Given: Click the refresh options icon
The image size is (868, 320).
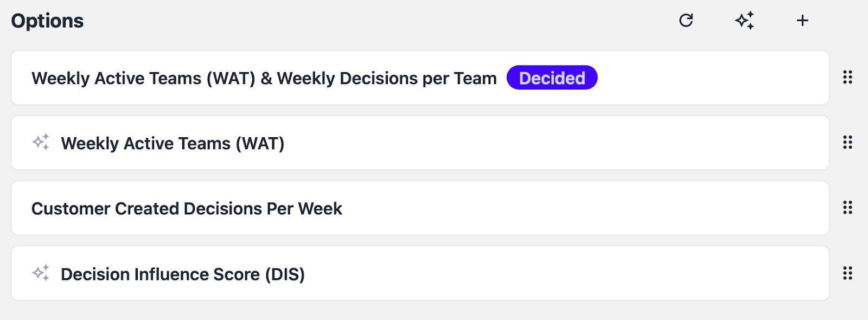Looking at the screenshot, I should pyautogui.click(x=686, y=21).
